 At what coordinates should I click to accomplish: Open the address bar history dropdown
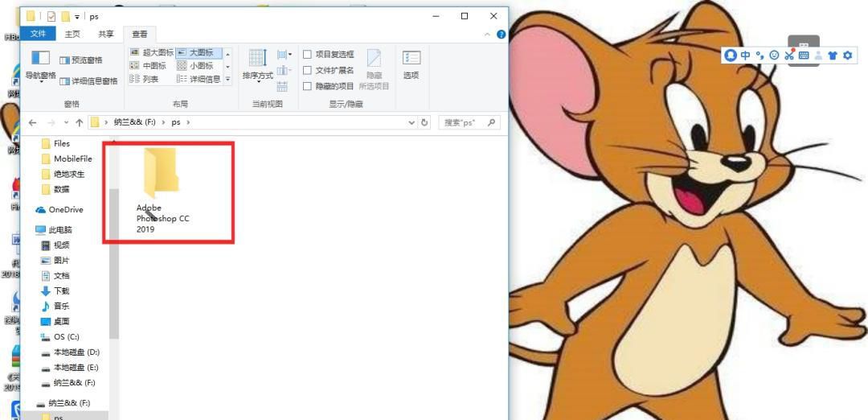411,122
